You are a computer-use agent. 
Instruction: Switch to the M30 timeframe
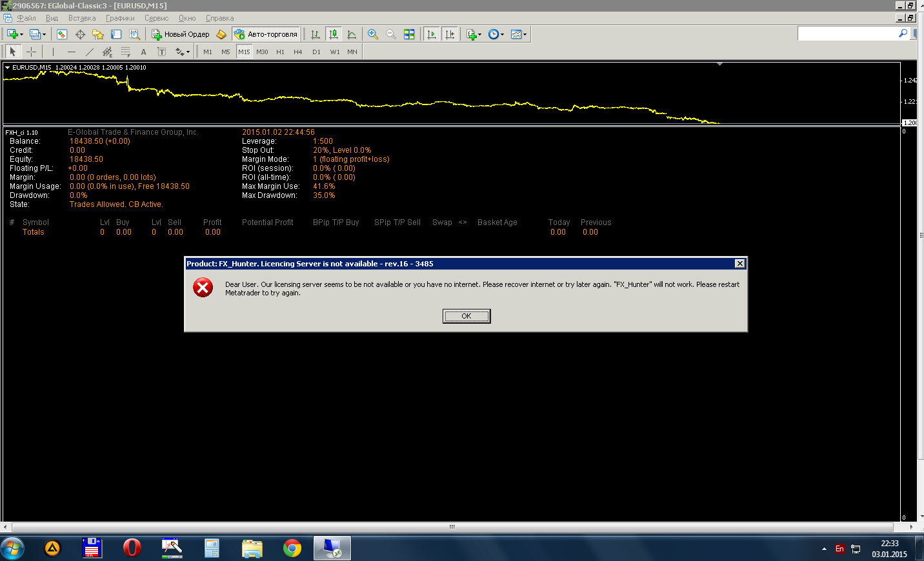pos(262,52)
